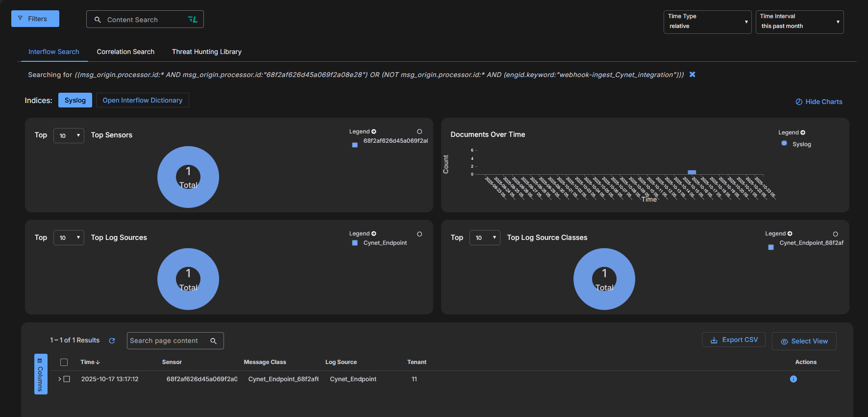Click the Top Log Sources legend circle icon
Viewport: 868px width, 417px height.
[420, 234]
